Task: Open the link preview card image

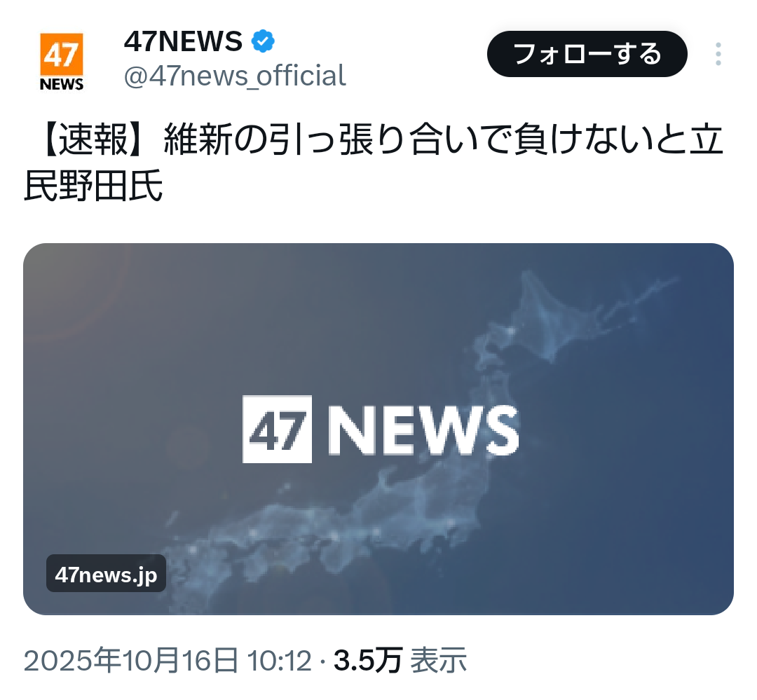Action: pos(378,429)
